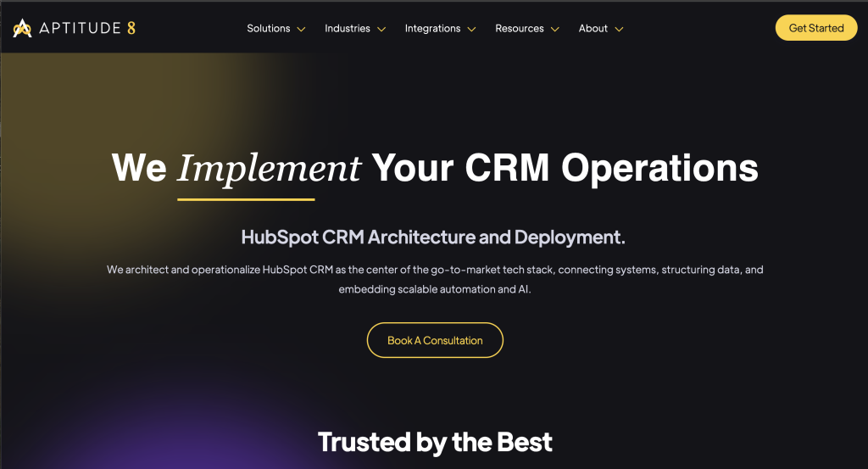The height and width of the screenshot is (469, 868).
Task: Open the Industries menu
Action: pyautogui.click(x=347, y=28)
